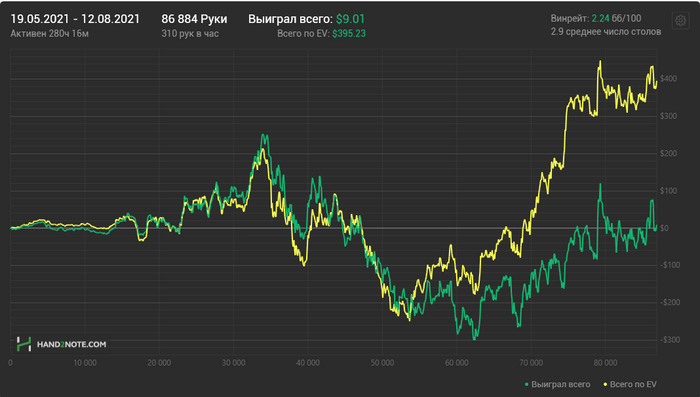Image resolution: width=700 pixels, height=397 pixels.
Task: Click the $400 y-axis label
Action: click(668, 79)
